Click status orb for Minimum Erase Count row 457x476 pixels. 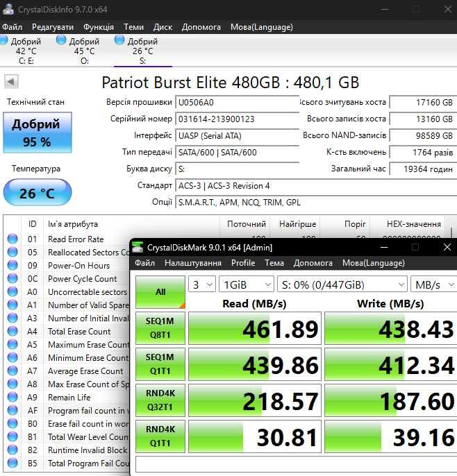[13, 357]
